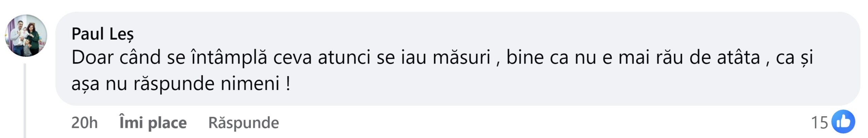Click the vertical reply thread line

coord(25,100)
